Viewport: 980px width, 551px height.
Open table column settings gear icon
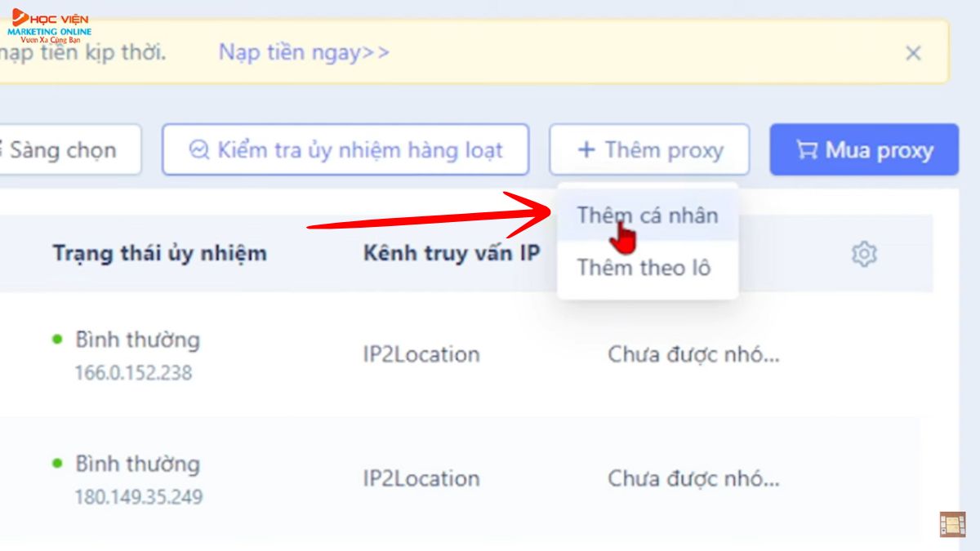863,254
